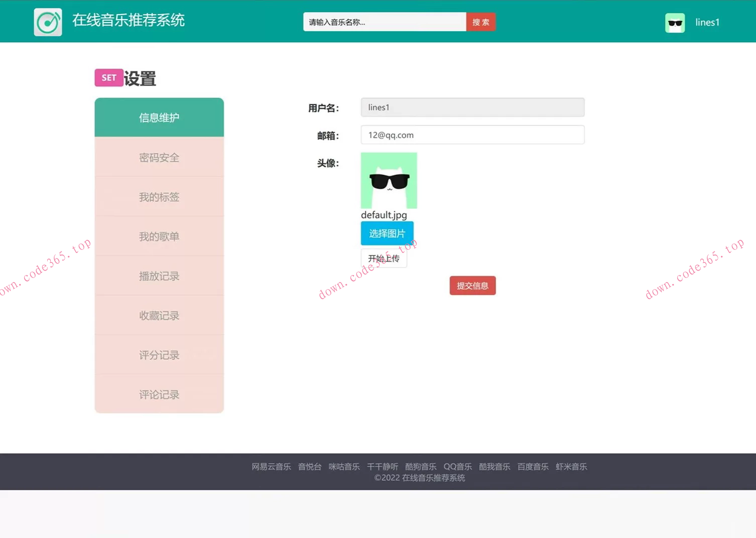Submit the form via 提交信息 button
This screenshot has height=538, width=756.
pos(472,285)
